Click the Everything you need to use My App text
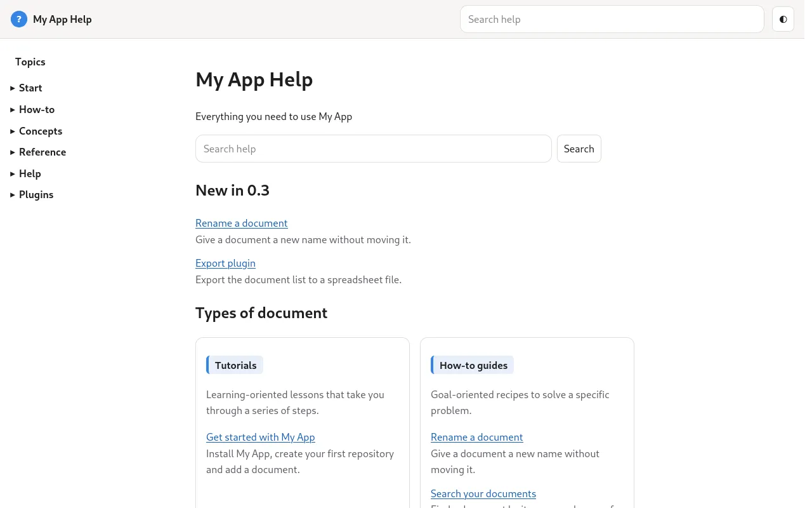812x508 pixels. point(273,117)
